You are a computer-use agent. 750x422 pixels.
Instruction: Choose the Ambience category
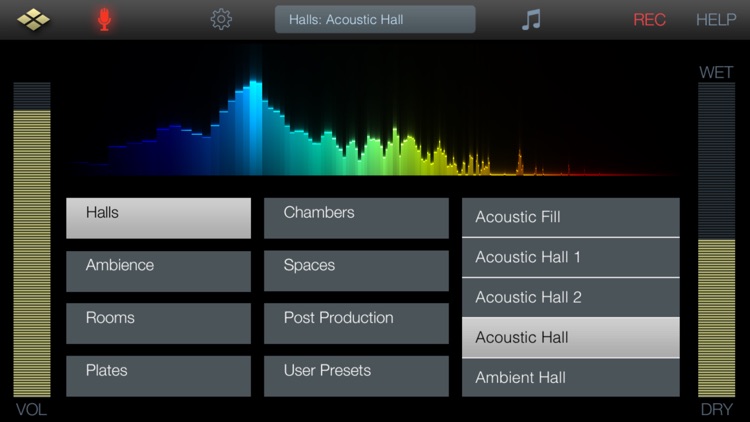coord(158,271)
